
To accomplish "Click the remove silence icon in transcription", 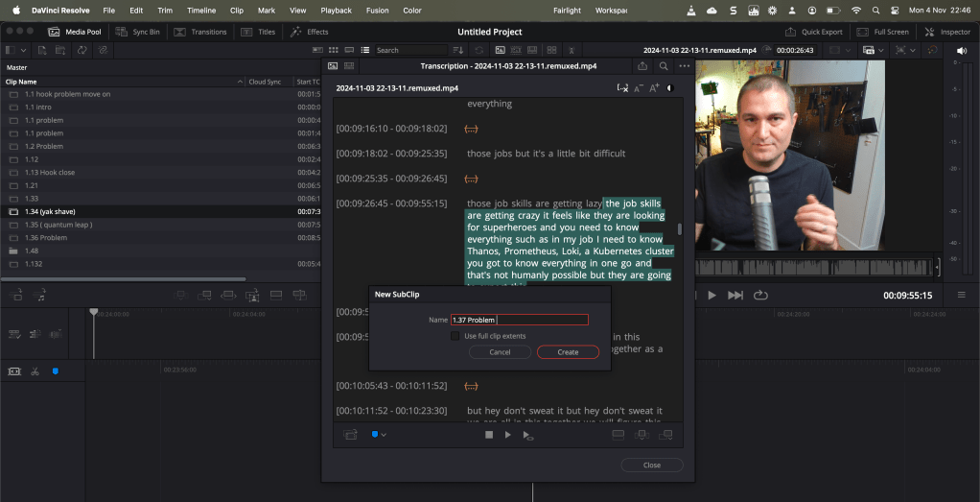I will tap(622, 88).
